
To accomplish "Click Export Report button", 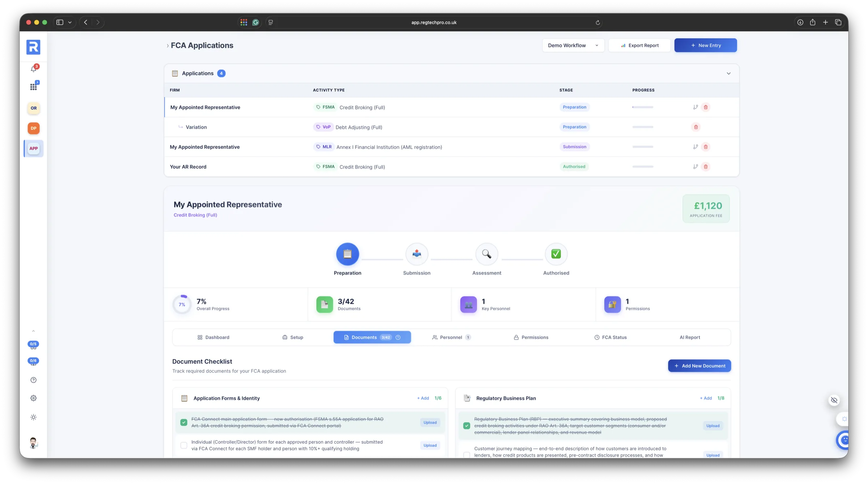I will 639,45.
